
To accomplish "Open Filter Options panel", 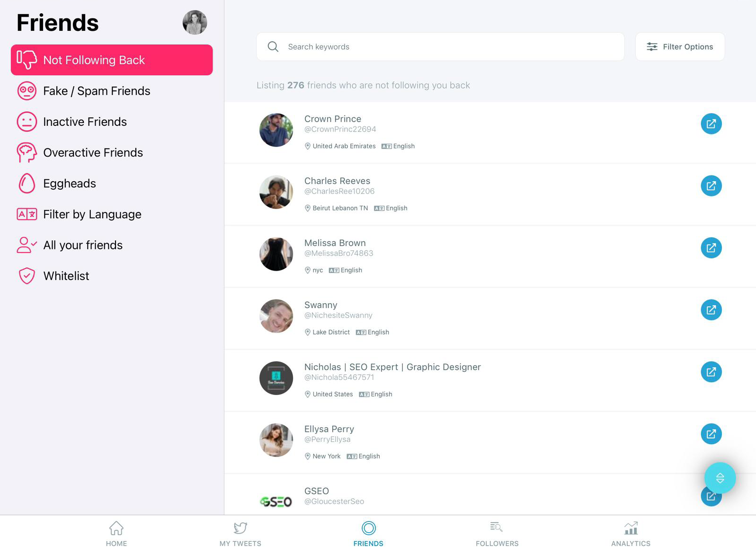I will click(680, 47).
